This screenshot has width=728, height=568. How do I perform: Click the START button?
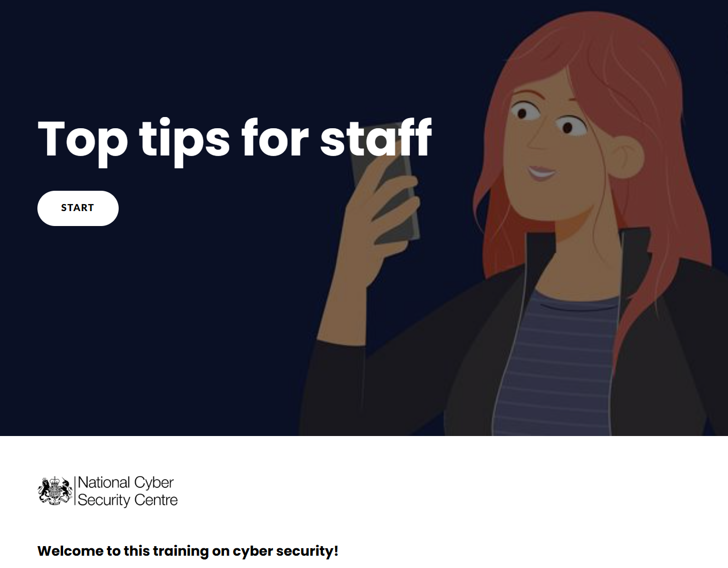tap(78, 208)
